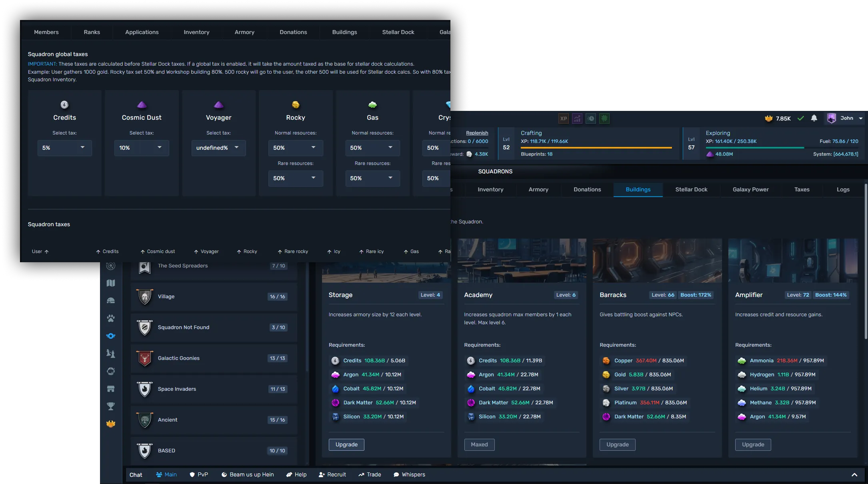This screenshot has width=868, height=484.
Task: Open the notifications bell
Action: point(814,118)
